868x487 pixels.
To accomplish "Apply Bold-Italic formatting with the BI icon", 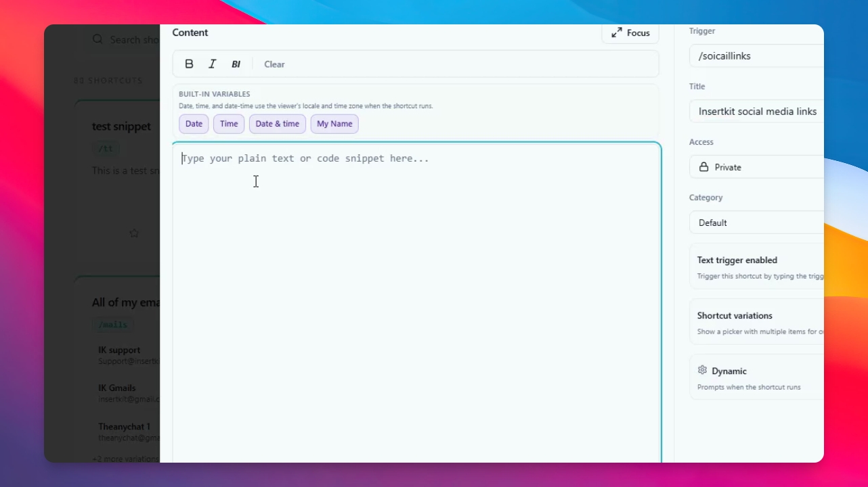I will (x=236, y=64).
